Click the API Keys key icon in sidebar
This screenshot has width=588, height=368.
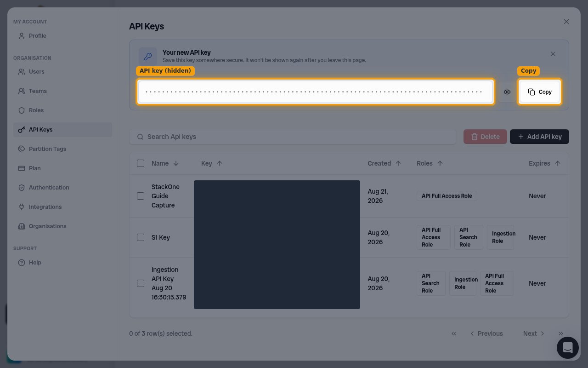click(x=22, y=130)
